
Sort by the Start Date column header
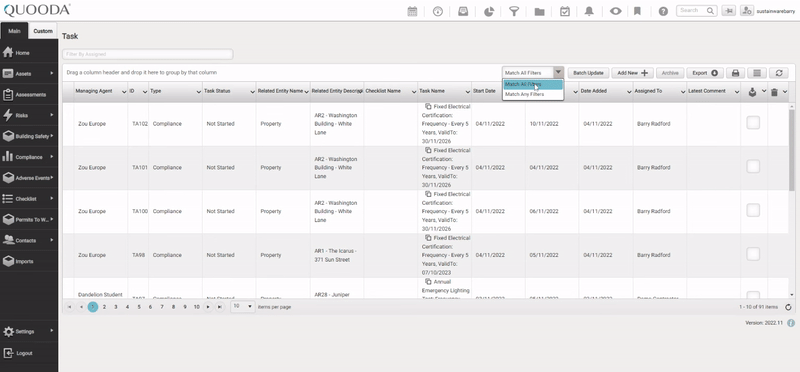[483, 91]
